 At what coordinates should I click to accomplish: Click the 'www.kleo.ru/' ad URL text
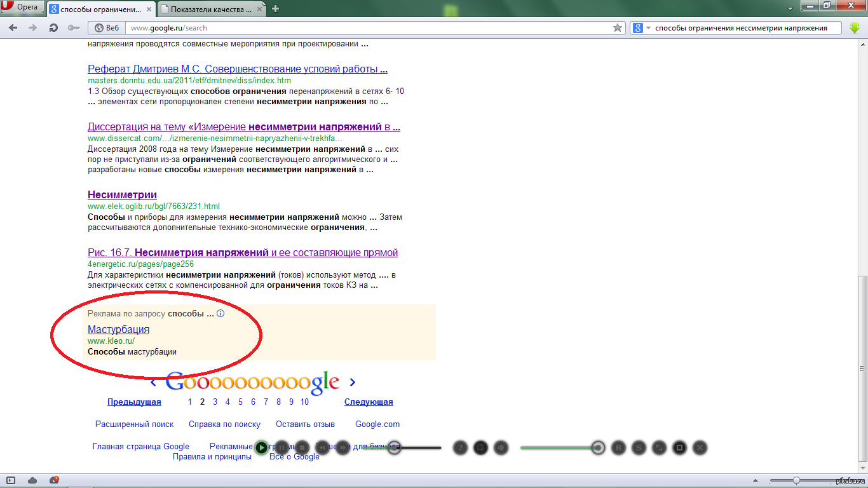click(x=111, y=341)
